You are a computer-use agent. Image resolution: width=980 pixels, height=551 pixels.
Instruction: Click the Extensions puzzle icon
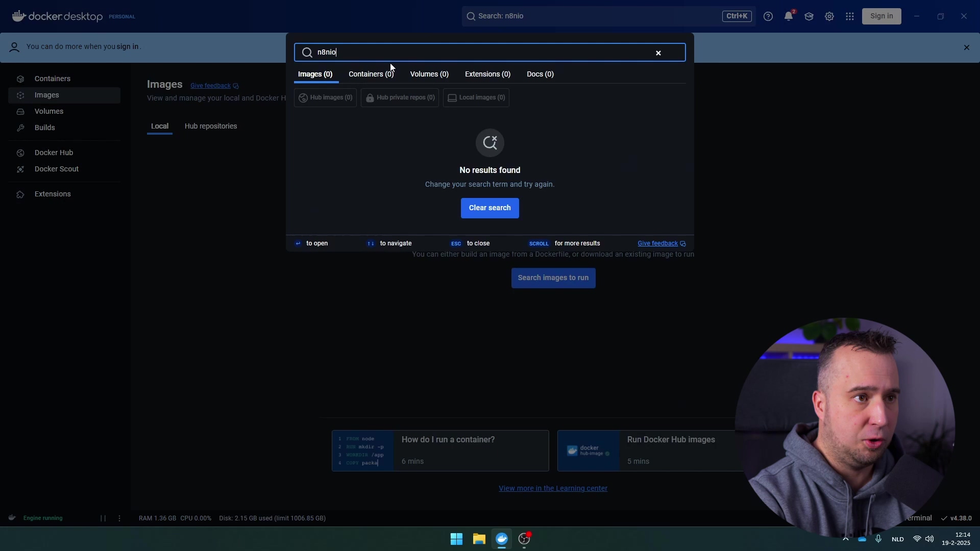(20, 194)
